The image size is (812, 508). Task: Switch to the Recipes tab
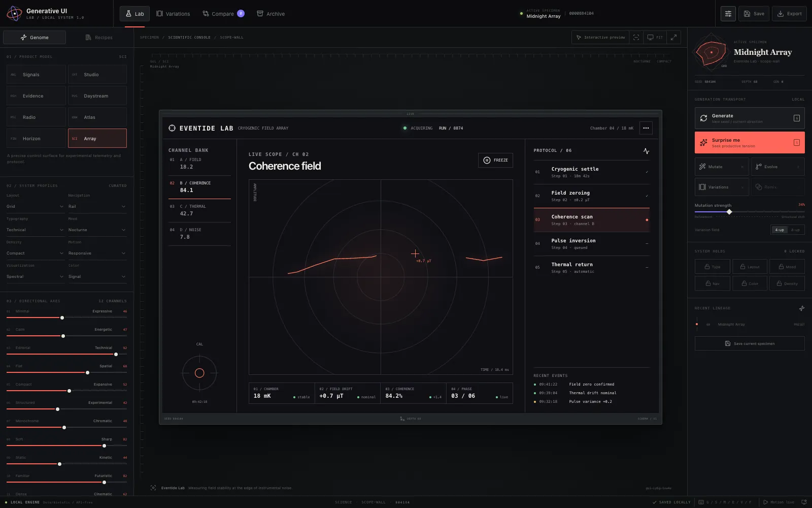99,37
